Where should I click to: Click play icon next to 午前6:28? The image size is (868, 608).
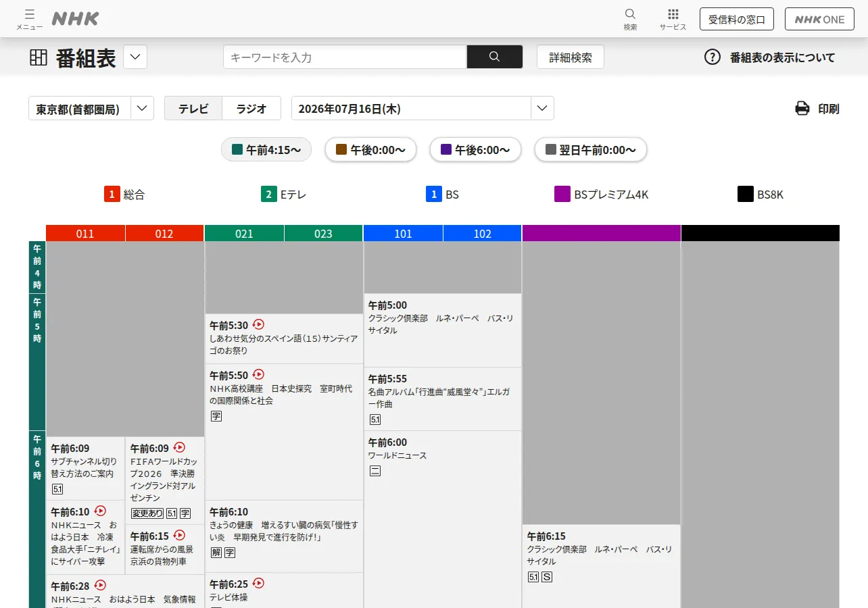(x=100, y=585)
